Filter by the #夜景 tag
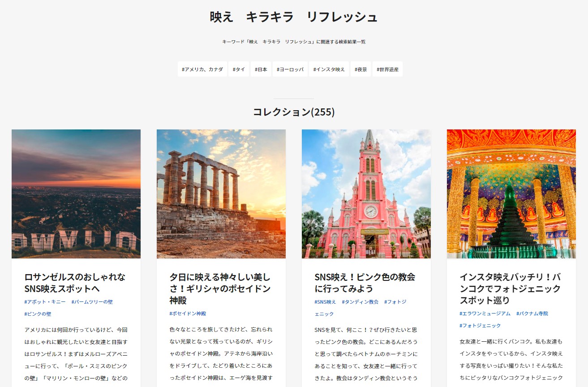The width and height of the screenshot is (588, 387). tap(361, 69)
